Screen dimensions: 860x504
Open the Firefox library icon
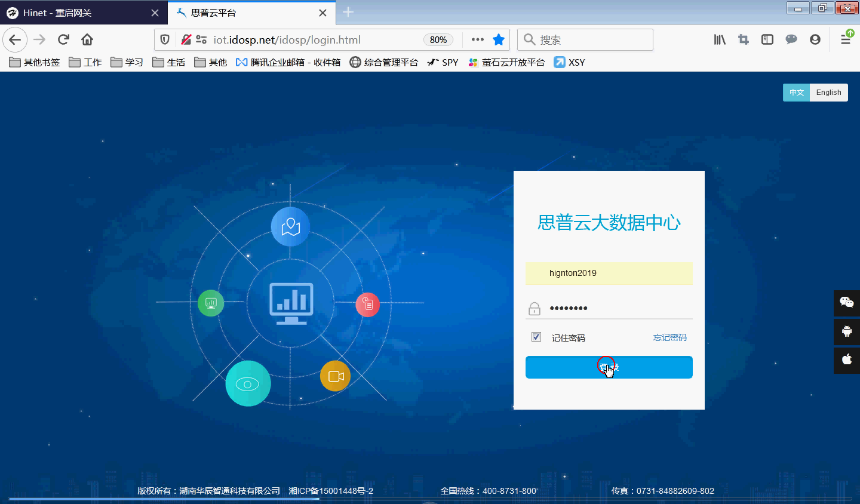click(x=720, y=40)
